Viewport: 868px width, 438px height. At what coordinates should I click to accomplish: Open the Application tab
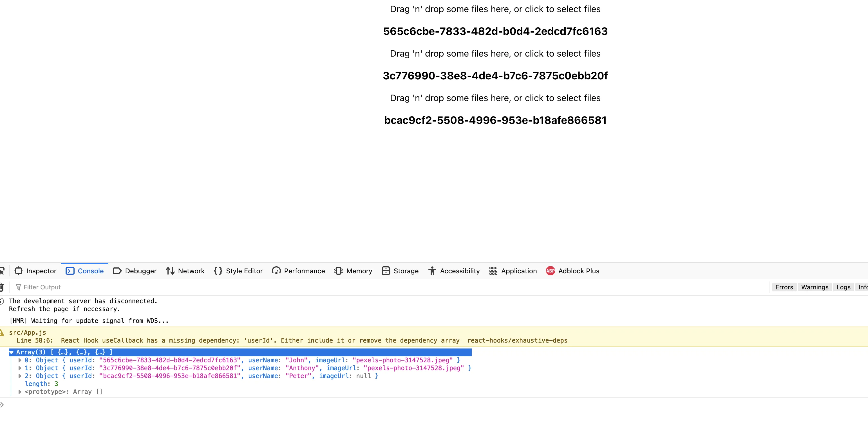(x=513, y=271)
